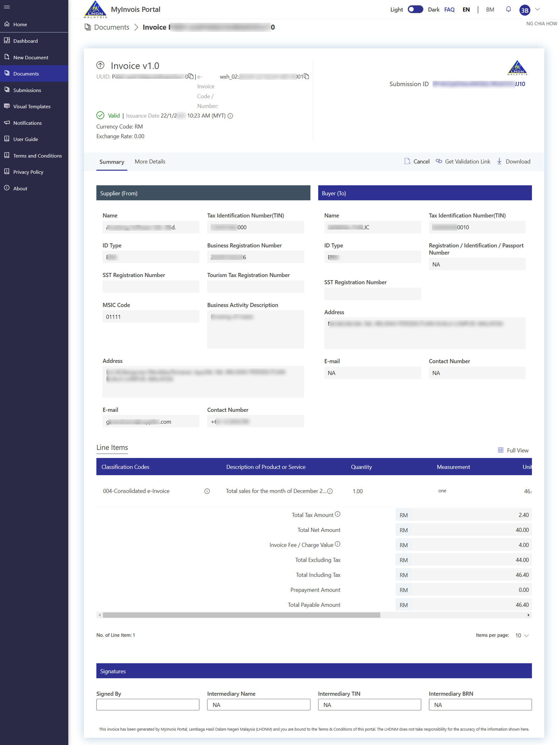Switch to the Summary tab
This screenshot has width=560, height=745.
[112, 162]
